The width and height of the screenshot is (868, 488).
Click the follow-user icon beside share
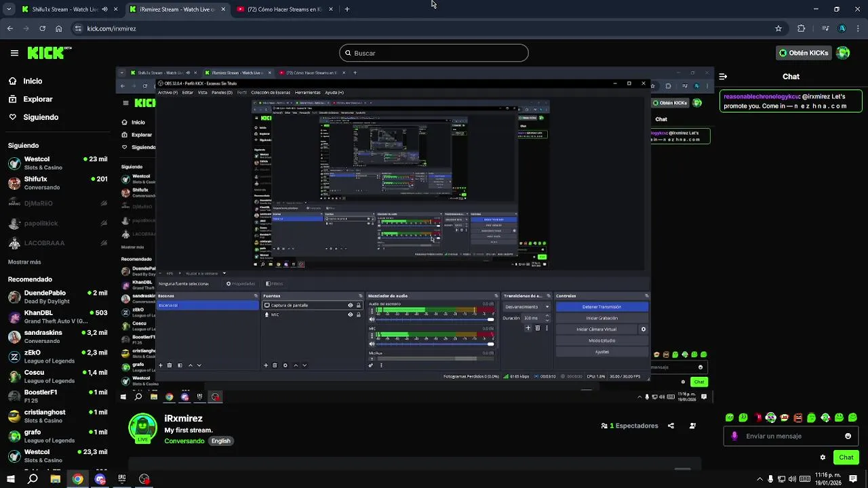(692, 426)
